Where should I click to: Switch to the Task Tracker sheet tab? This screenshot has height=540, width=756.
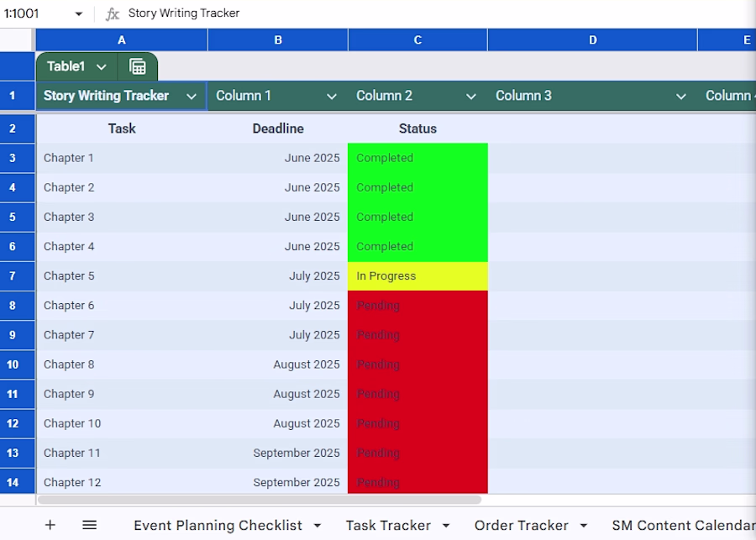coord(388,525)
